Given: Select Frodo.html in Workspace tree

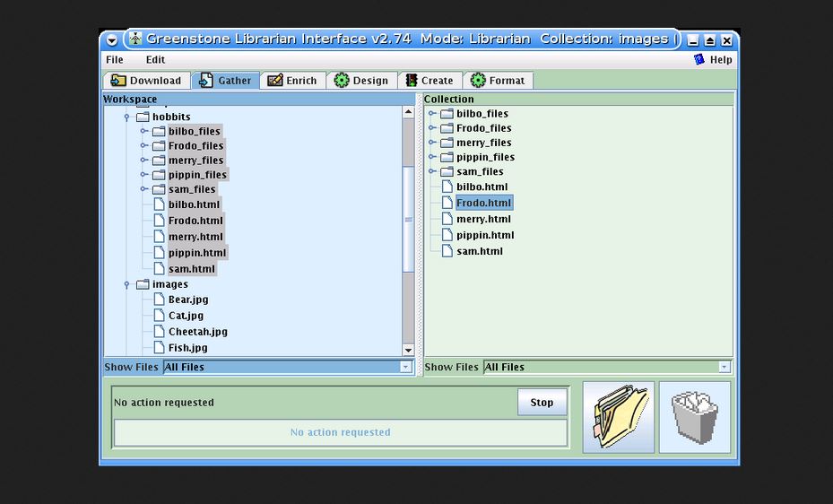Looking at the screenshot, I should click(x=195, y=221).
